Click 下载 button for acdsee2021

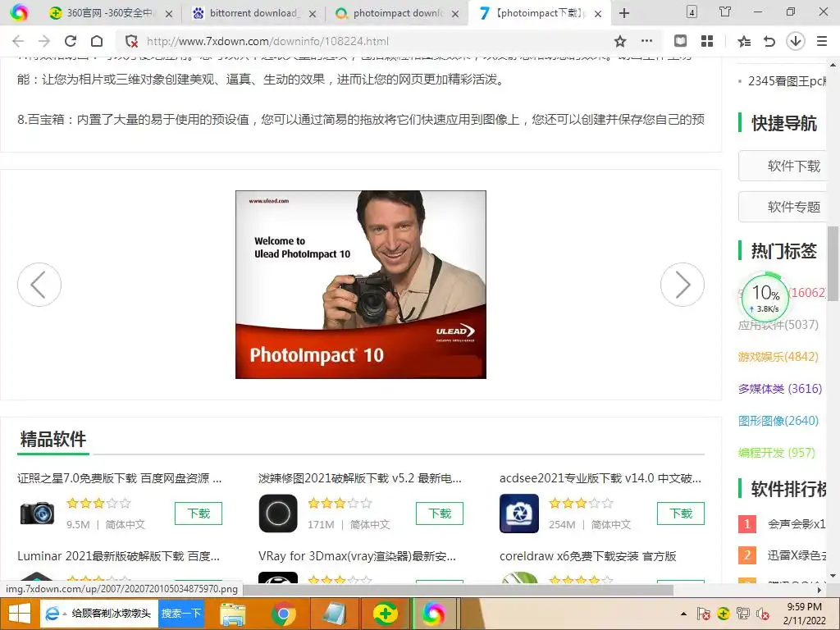[680, 514]
